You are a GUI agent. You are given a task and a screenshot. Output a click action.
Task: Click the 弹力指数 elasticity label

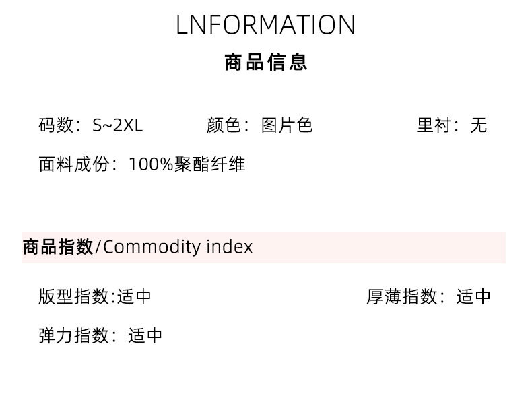click(73, 335)
